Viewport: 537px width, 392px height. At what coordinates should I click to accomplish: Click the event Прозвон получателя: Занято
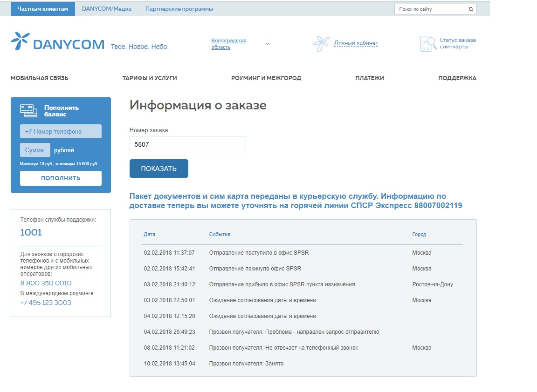click(x=246, y=363)
